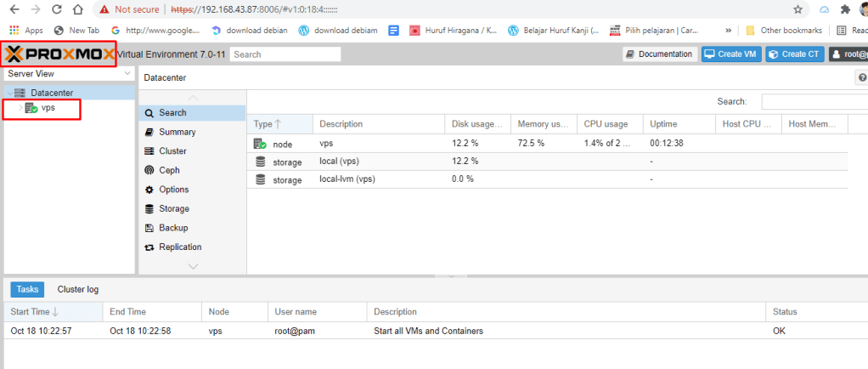Select the Tasks tab
This screenshot has width=868, height=369.
click(x=27, y=289)
